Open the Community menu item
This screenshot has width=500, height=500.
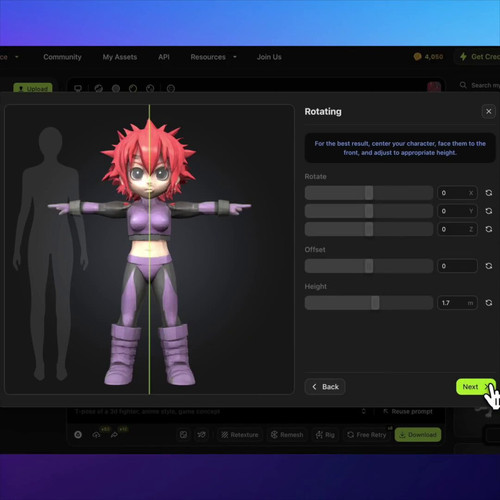[62, 57]
